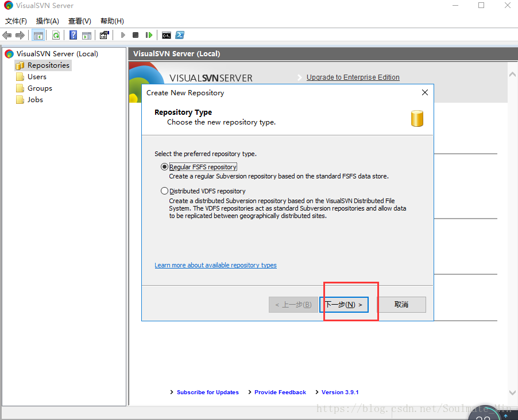This screenshot has height=420, width=518.
Task: Click the Stop service square icon
Action: (136, 35)
